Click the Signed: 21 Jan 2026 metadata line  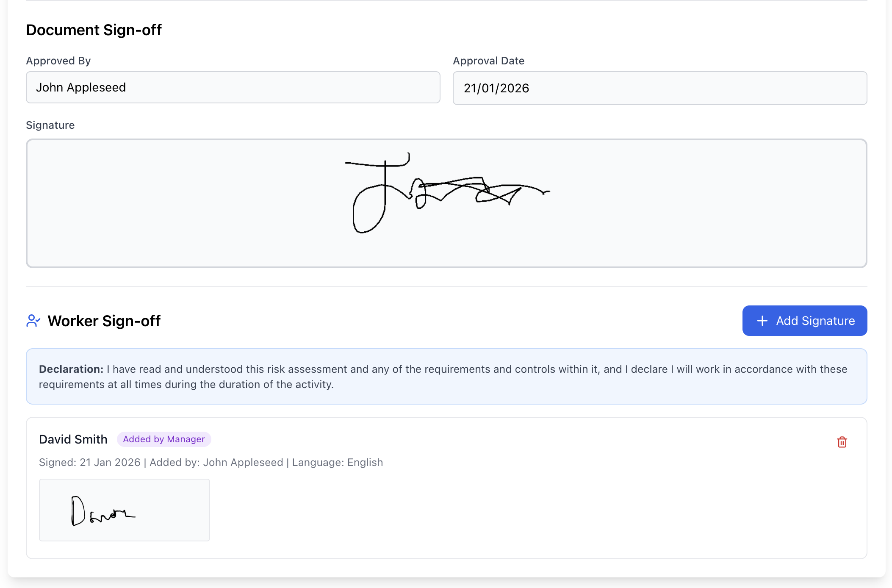coord(211,462)
